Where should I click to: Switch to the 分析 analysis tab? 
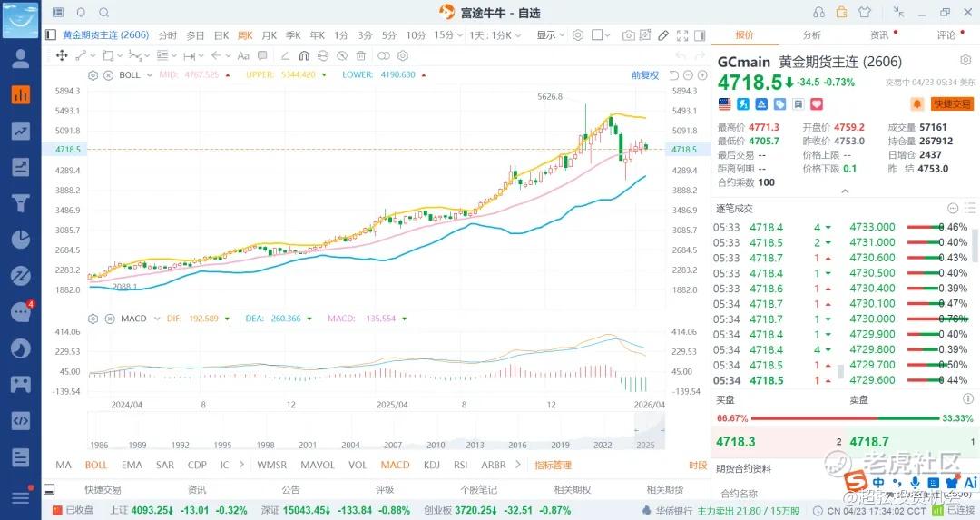[811, 35]
